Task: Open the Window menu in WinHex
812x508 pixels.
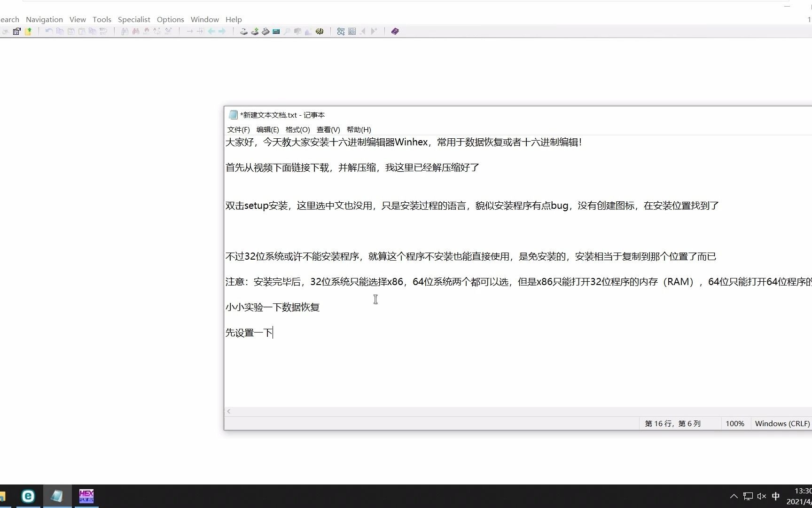Action: [205, 19]
